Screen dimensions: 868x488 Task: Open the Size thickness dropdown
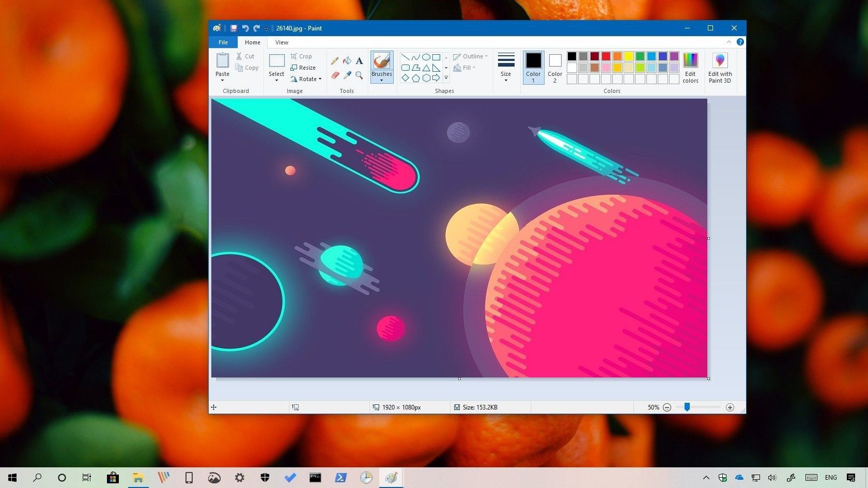[x=506, y=68]
